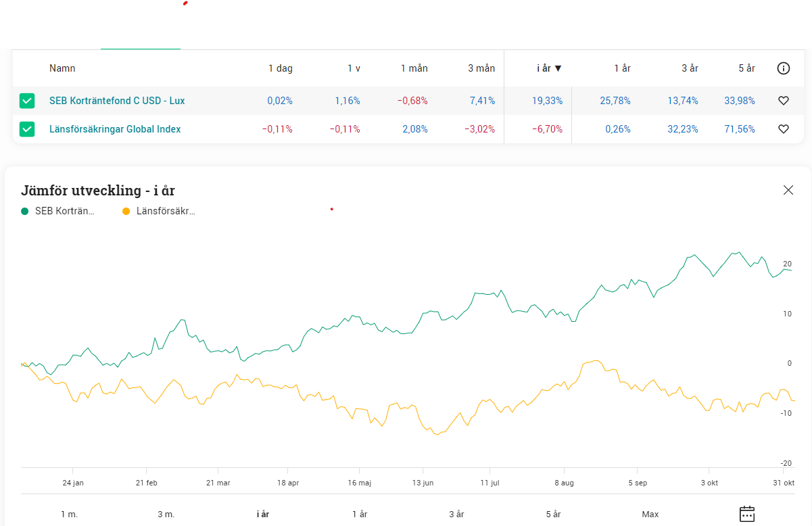
Task: Open the Länsförsäkringar Global Index fund link
Action: click(x=115, y=129)
